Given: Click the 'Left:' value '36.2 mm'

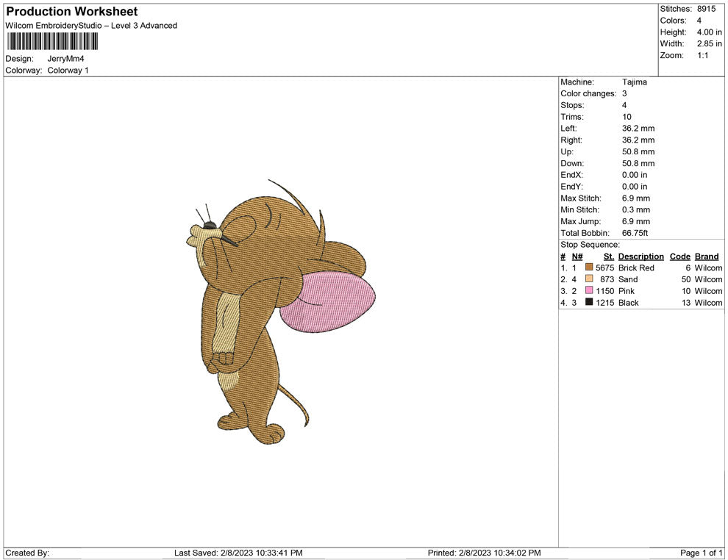Looking at the screenshot, I should pos(638,129).
